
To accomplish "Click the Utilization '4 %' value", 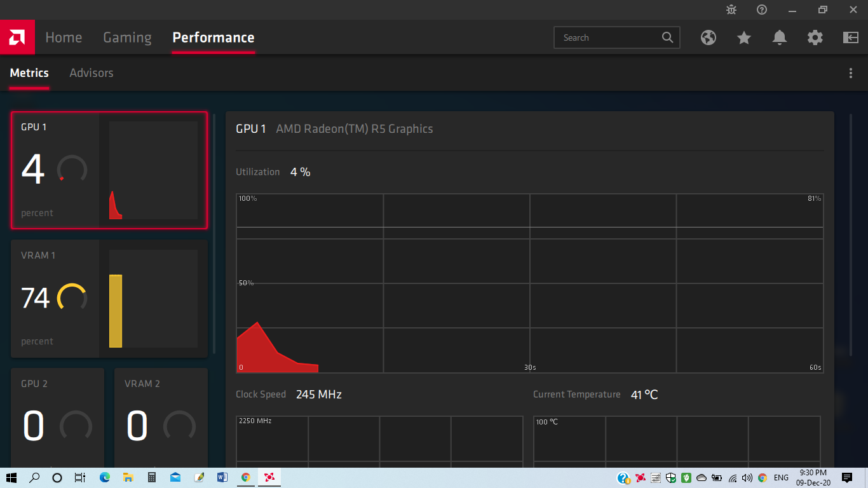I will point(301,172).
